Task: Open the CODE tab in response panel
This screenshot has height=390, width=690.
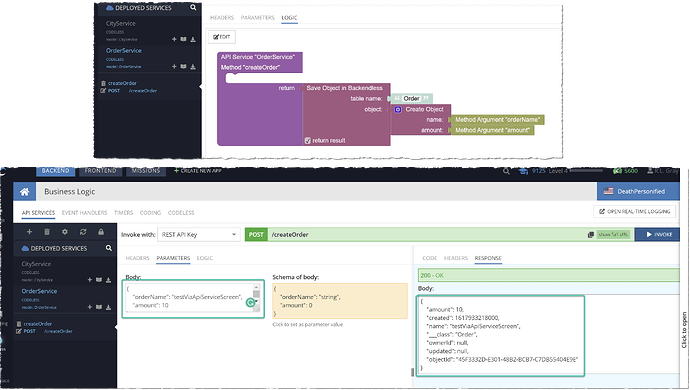Action: click(x=429, y=258)
